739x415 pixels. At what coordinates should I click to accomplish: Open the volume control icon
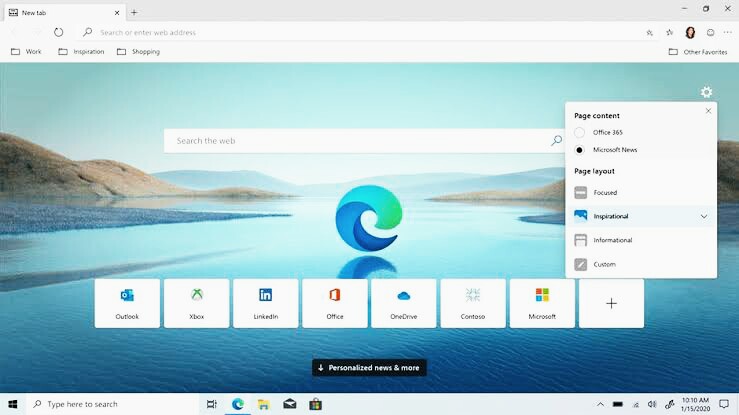pyautogui.click(x=652, y=404)
